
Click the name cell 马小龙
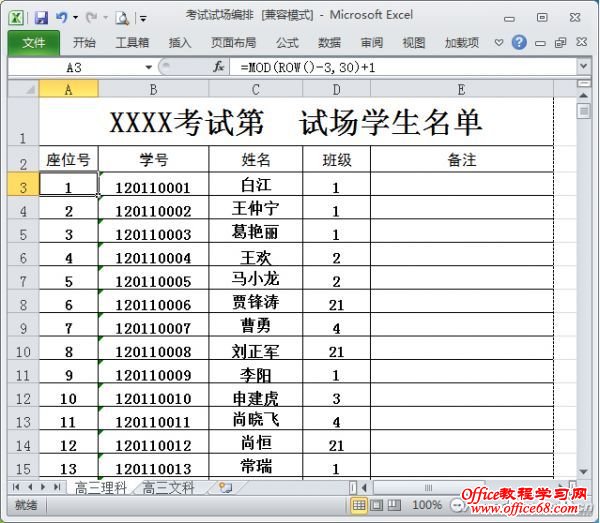[256, 278]
